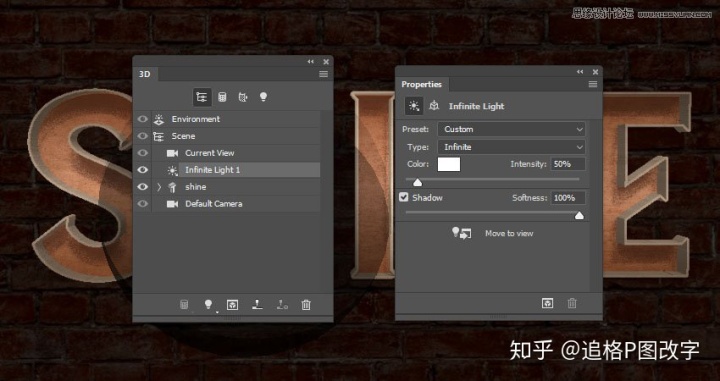The image size is (720, 381).
Task: Close the 3D panel
Action: 326,62
